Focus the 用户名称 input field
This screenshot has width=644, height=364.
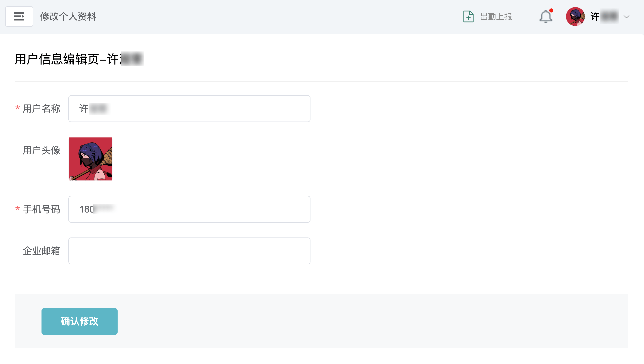pyautogui.click(x=189, y=108)
